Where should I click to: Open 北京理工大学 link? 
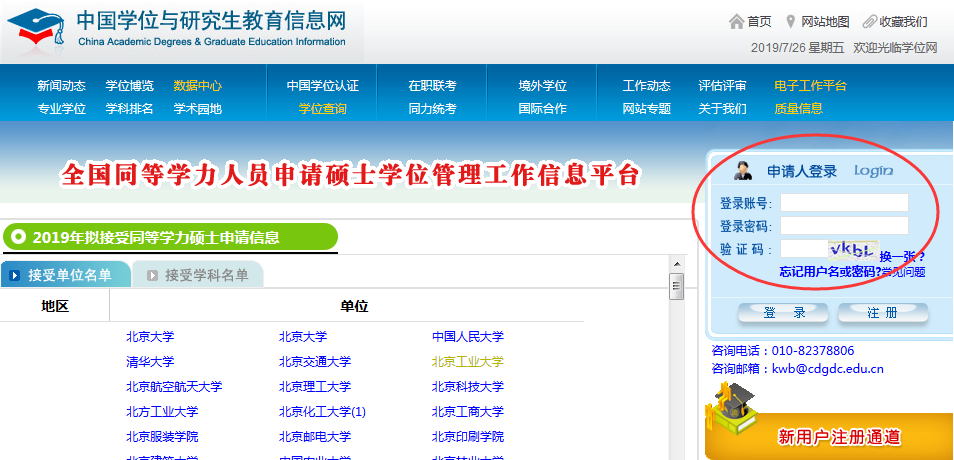(315, 386)
